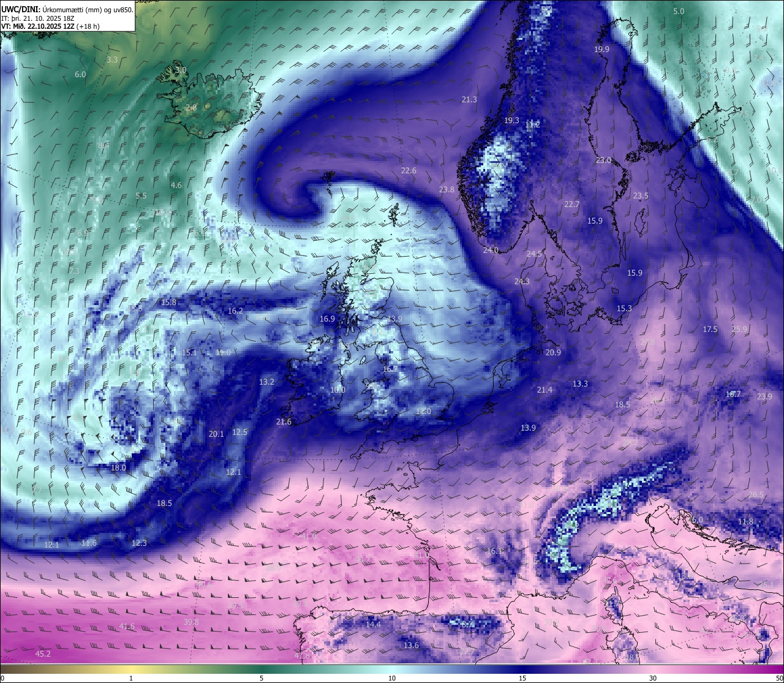The image size is (784, 683).
Task: Click the map value '11.8'
Action: [x=745, y=521]
